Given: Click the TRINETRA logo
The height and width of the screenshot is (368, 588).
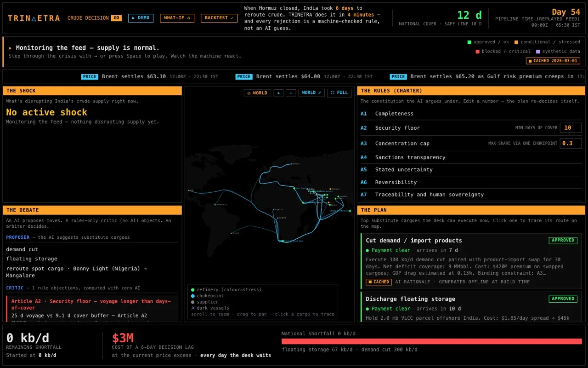Looking at the screenshot, I should tap(34, 18).
